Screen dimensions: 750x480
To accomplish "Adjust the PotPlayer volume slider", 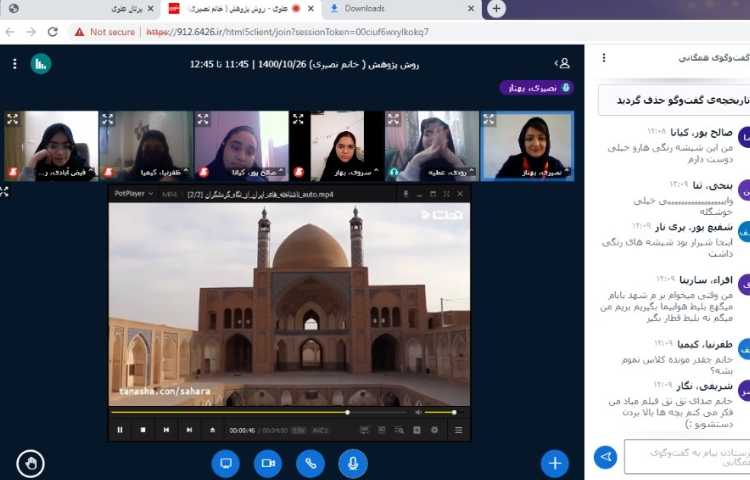I will [x=440, y=412].
